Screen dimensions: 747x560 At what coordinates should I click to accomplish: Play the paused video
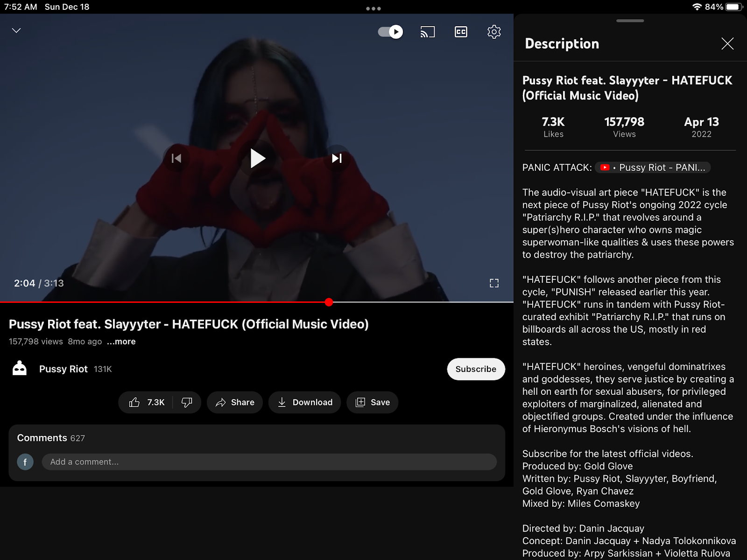[257, 159]
